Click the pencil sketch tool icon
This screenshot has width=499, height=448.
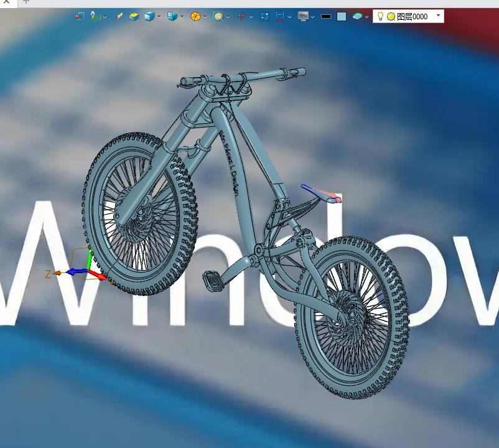[x=119, y=16]
